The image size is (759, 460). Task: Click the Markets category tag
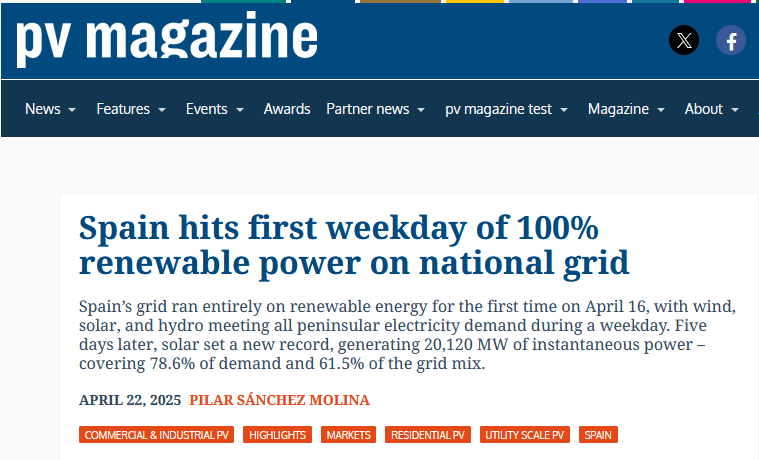click(x=349, y=435)
